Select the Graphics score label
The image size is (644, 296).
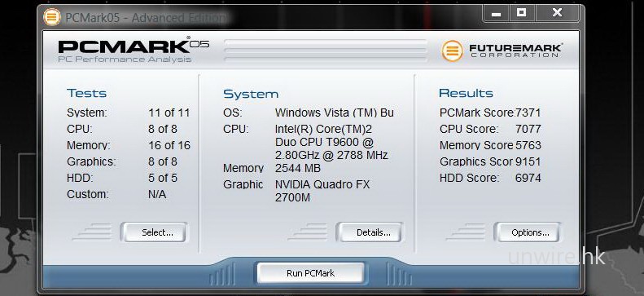click(476, 161)
